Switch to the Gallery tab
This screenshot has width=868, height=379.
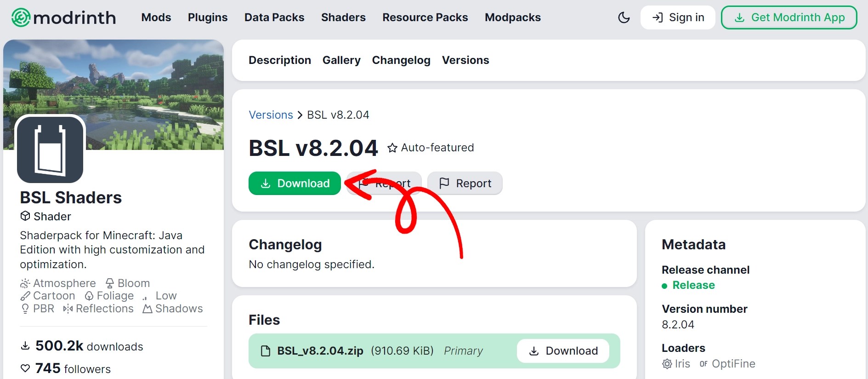(341, 60)
